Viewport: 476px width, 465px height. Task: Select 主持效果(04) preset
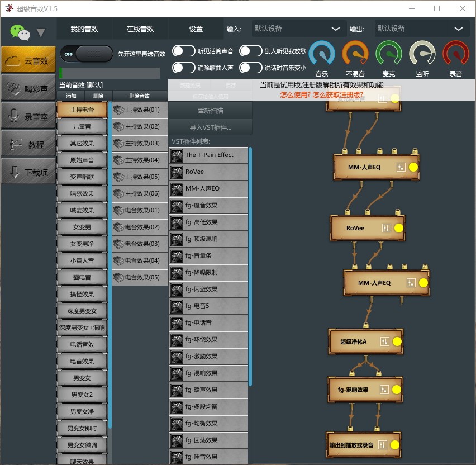(x=140, y=160)
